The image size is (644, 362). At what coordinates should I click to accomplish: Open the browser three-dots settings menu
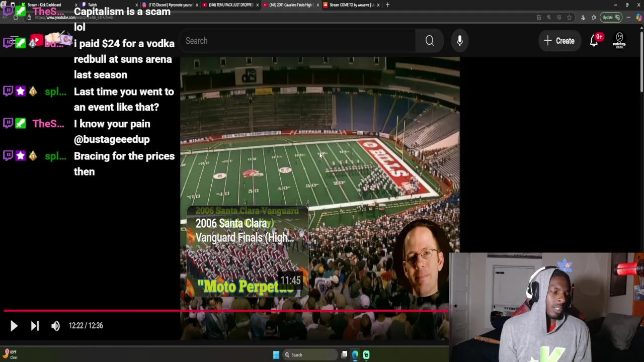(628, 18)
